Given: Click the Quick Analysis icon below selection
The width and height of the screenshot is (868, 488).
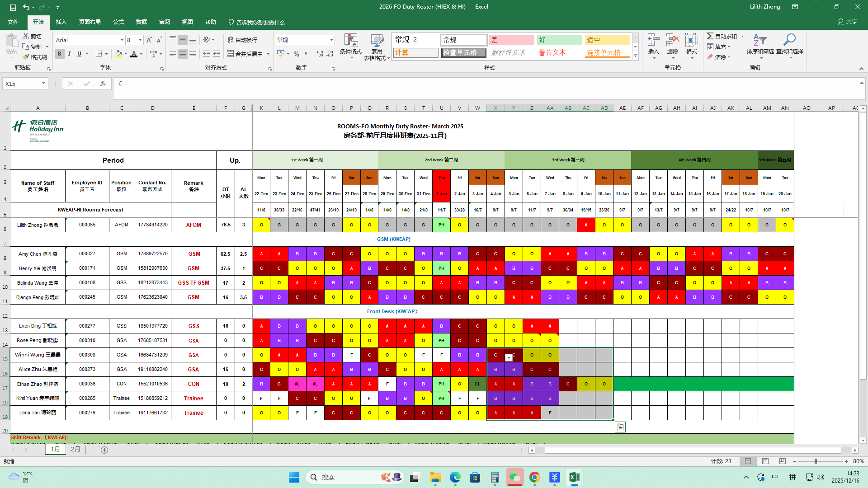Looking at the screenshot, I should 620,427.
